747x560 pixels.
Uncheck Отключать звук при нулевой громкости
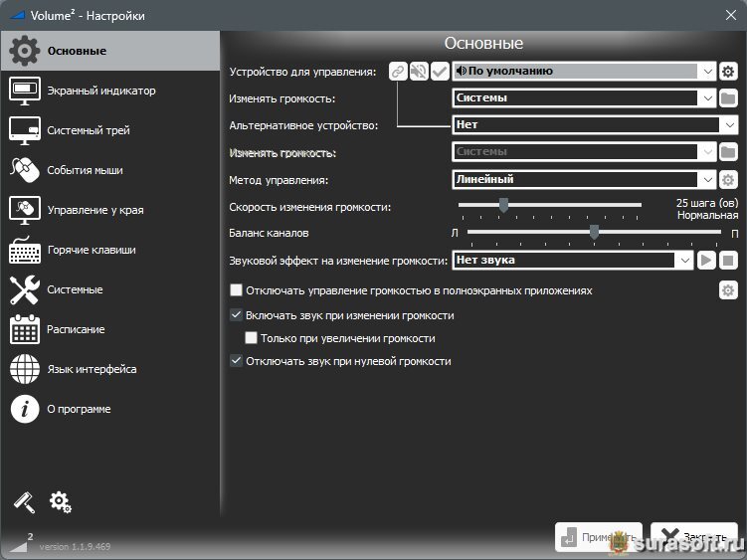click(236, 361)
